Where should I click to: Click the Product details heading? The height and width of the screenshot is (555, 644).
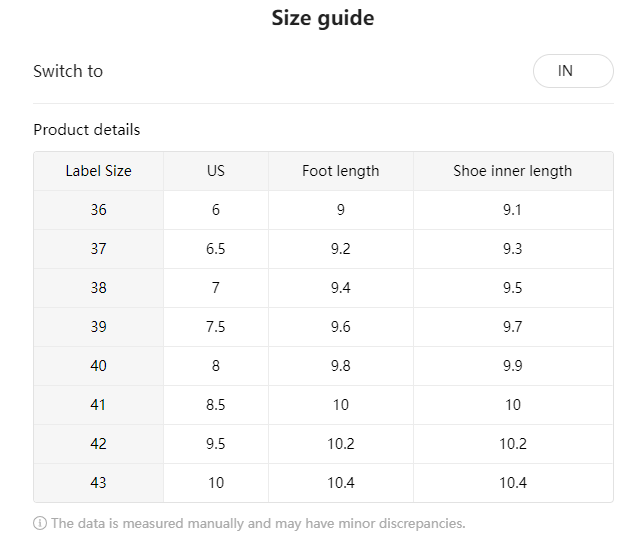[87, 130]
